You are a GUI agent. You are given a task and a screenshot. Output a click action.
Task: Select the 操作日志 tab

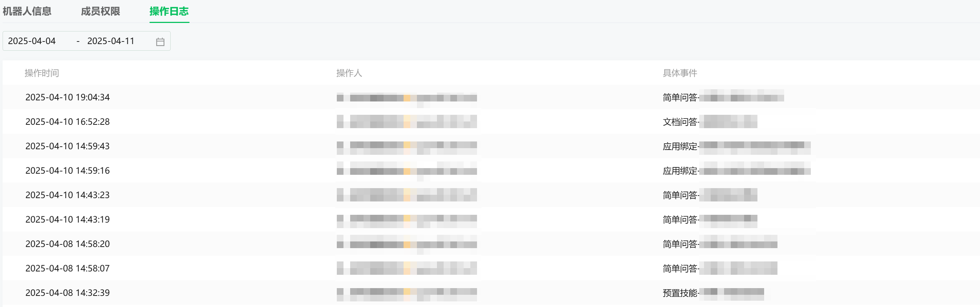click(x=169, y=11)
